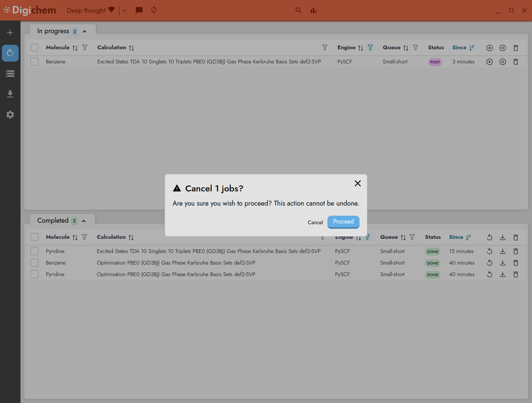
Task: Open the downloads icon in the sidebar
Action: (x=10, y=94)
